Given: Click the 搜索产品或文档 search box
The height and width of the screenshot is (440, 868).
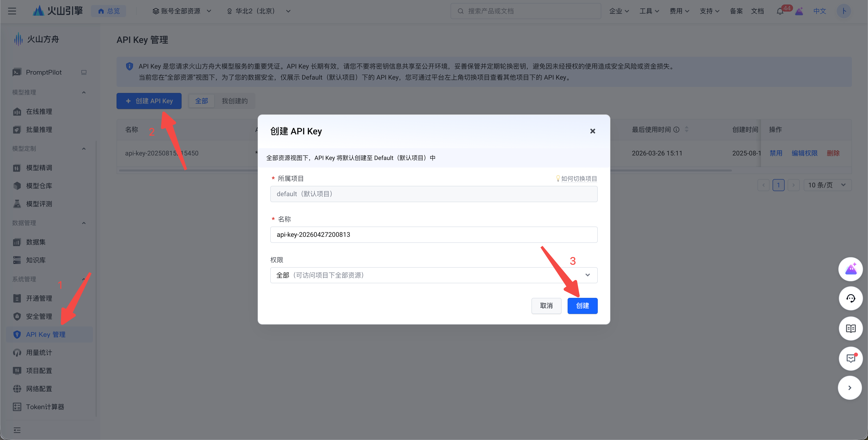Looking at the screenshot, I should 526,11.
